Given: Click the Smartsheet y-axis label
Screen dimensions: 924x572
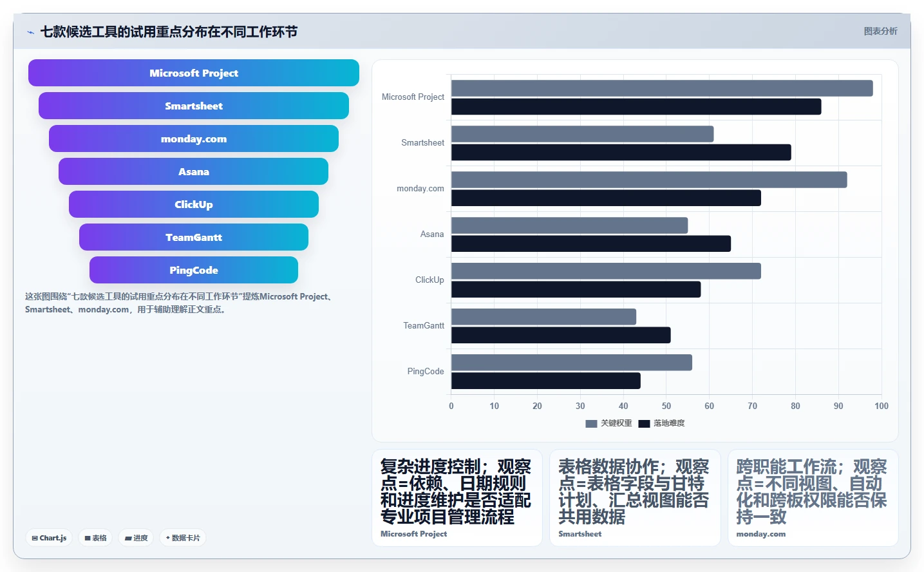Looking at the screenshot, I should click(x=422, y=143).
